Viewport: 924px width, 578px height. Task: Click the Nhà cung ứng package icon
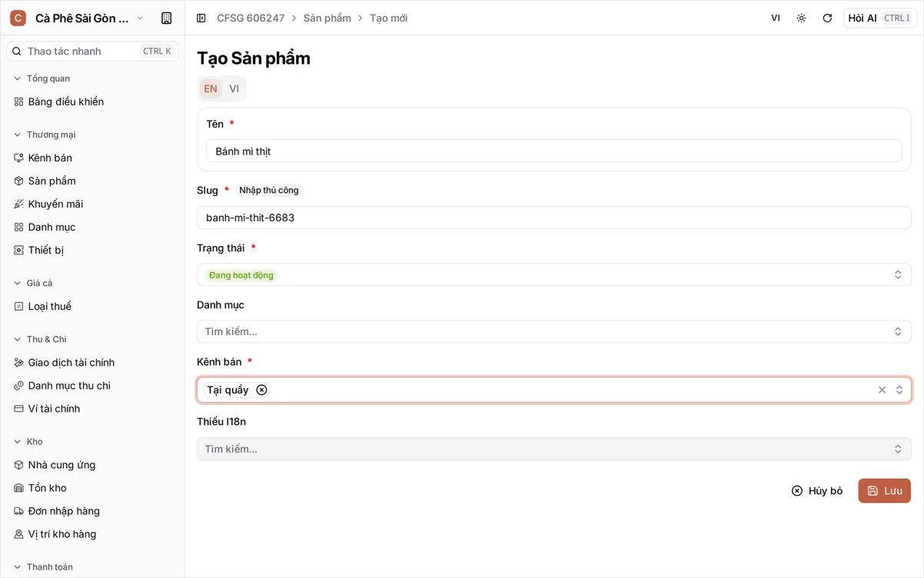tap(19, 464)
